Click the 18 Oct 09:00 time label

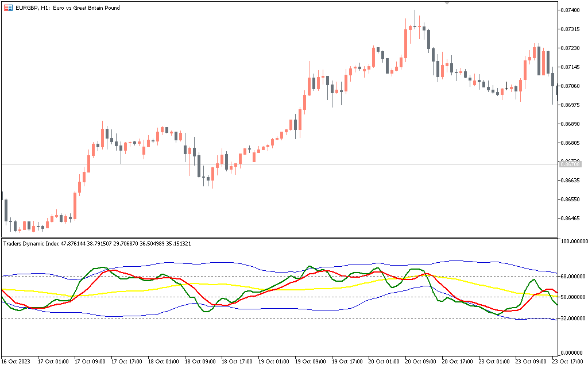pyautogui.click(x=200, y=362)
